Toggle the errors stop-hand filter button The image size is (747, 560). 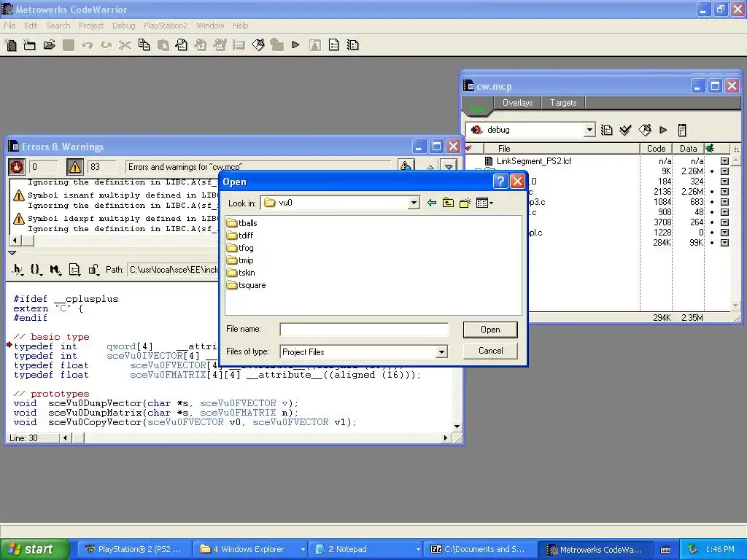tap(17, 167)
